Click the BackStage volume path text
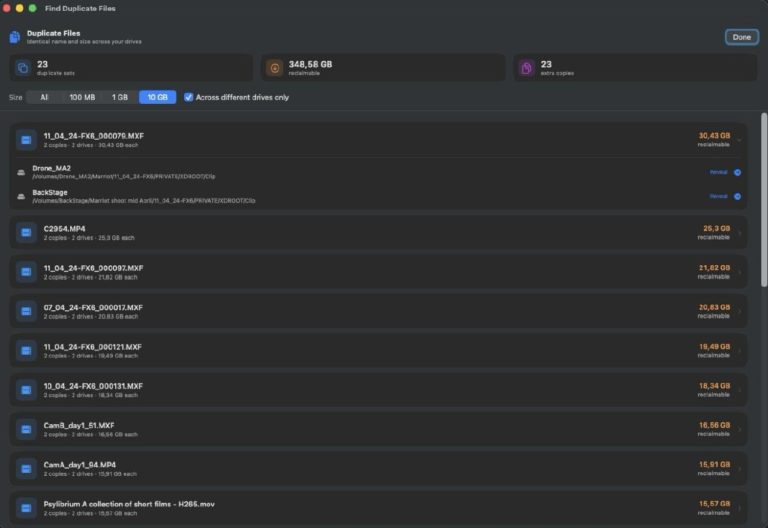Image resolution: width=768 pixels, height=528 pixels. (x=144, y=201)
